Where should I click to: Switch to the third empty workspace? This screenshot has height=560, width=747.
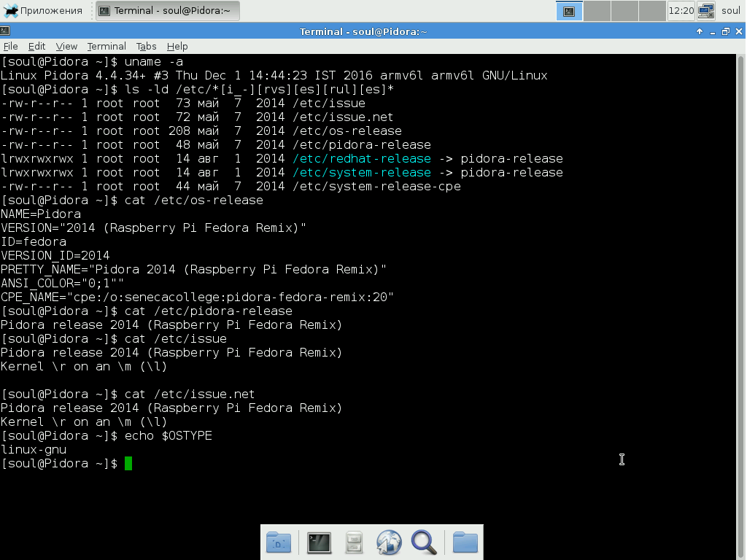click(624, 11)
